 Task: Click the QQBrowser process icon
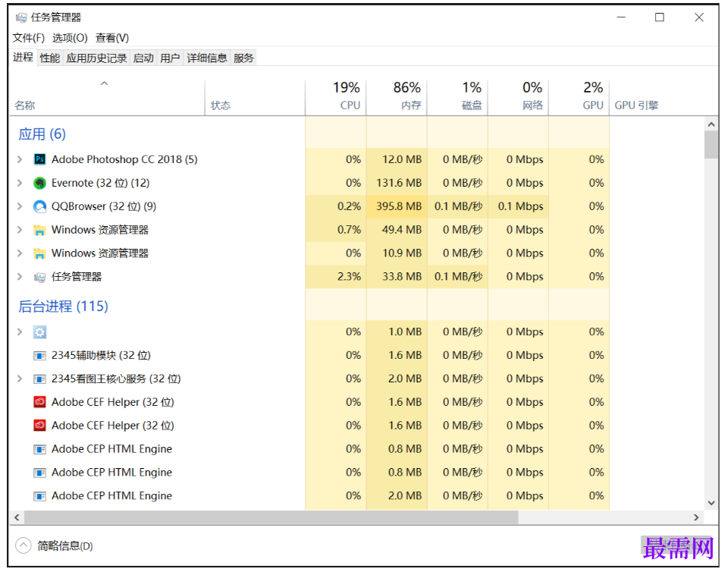tap(40, 206)
